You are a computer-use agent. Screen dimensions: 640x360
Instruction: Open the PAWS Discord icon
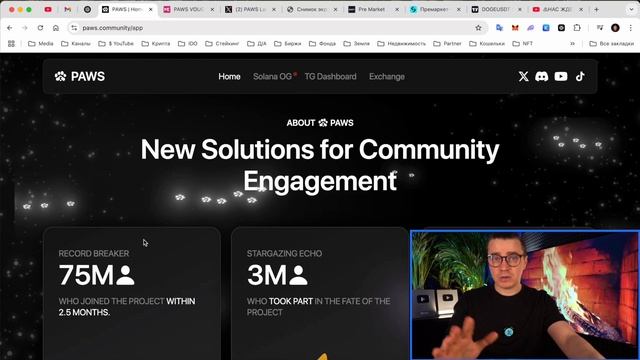542,76
